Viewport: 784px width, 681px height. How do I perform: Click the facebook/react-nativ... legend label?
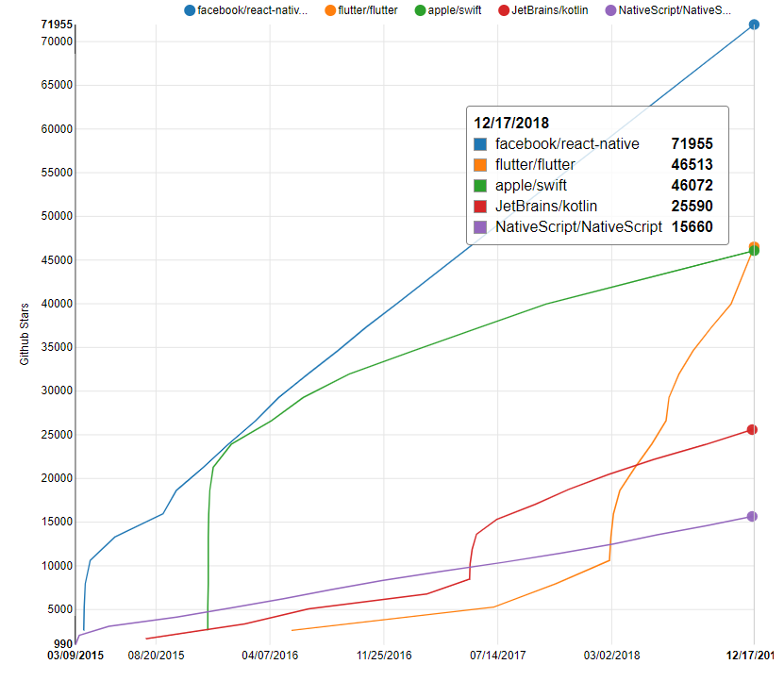click(252, 10)
